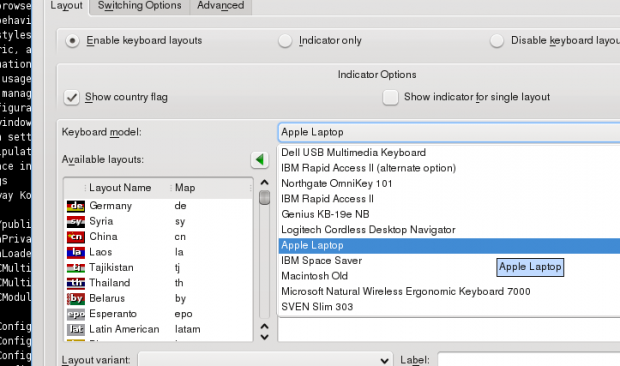This screenshot has height=366, width=620.
Task: Enable Show indicator for single layout
Action: click(x=390, y=97)
